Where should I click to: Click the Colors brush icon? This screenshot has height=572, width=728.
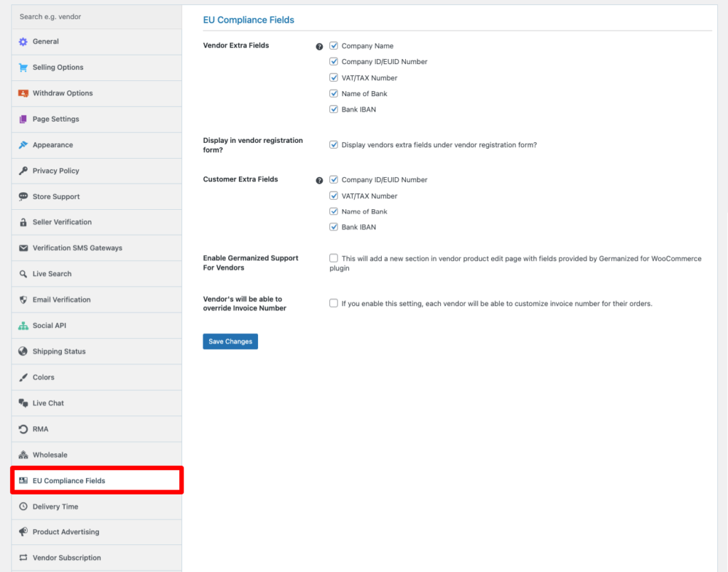click(23, 377)
